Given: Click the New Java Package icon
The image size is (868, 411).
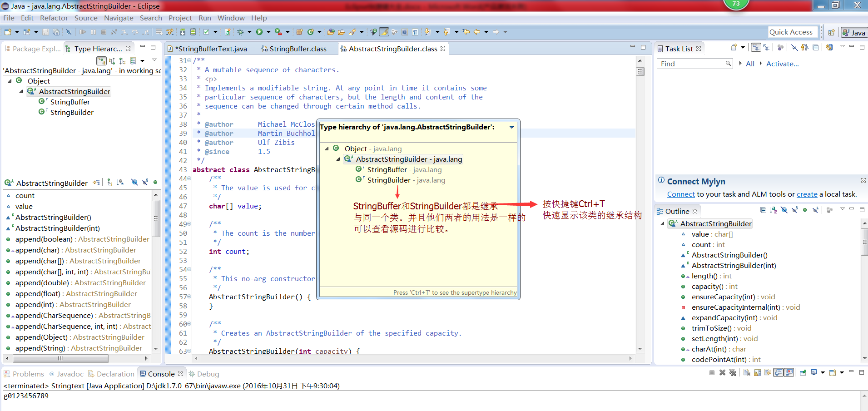Looking at the screenshot, I should 299,32.
